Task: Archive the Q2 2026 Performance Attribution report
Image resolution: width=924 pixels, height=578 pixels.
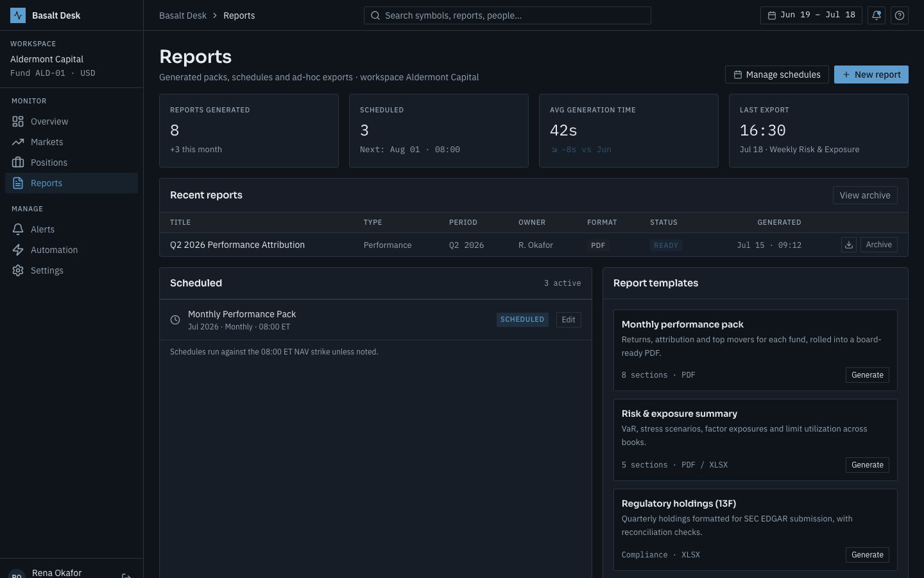Action: pyautogui.click(x=879, y=245)
